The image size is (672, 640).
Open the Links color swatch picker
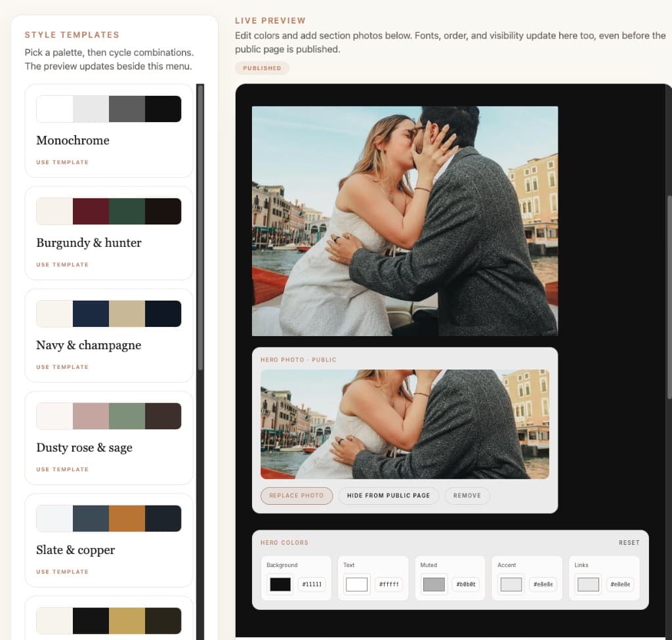point(588,584)
